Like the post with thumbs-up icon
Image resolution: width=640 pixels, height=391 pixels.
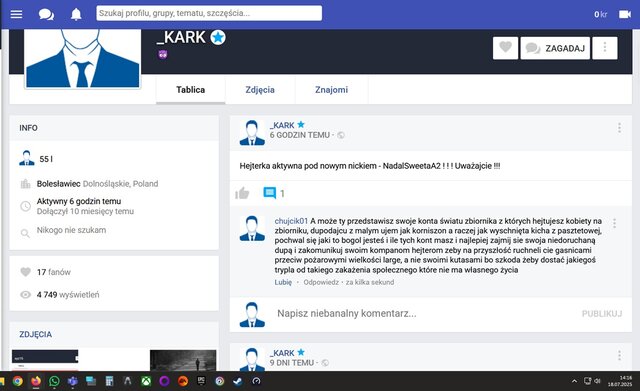[x=242, y=193]
